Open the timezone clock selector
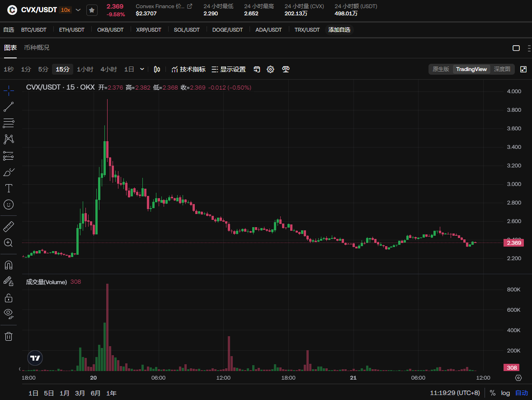 pyautogui.click(x=455, y=393)
